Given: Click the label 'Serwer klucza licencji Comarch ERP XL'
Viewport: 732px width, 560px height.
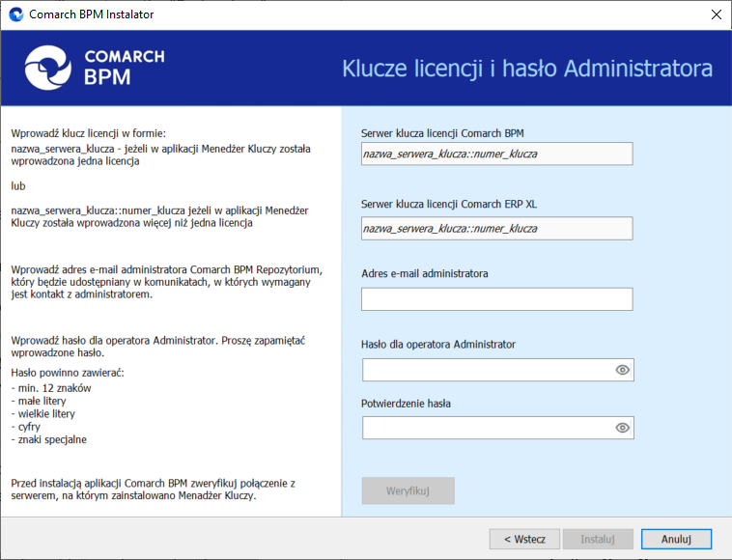Looking at the screenshot, I should [449, 205].
